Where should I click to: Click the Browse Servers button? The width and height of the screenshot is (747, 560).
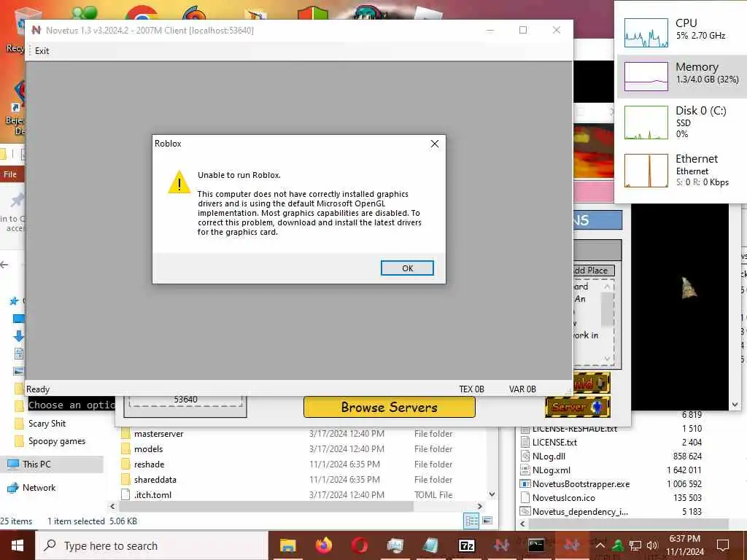(x=390, y=407)
